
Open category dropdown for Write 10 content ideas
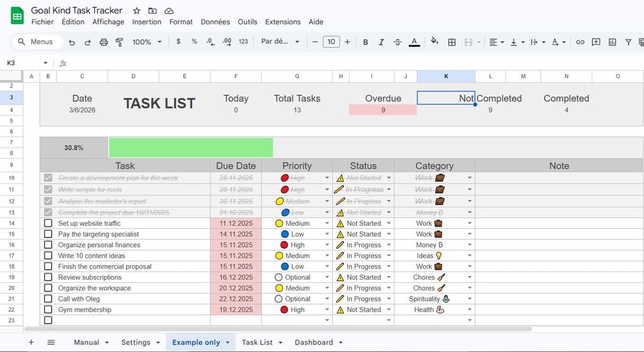(469, 256)
